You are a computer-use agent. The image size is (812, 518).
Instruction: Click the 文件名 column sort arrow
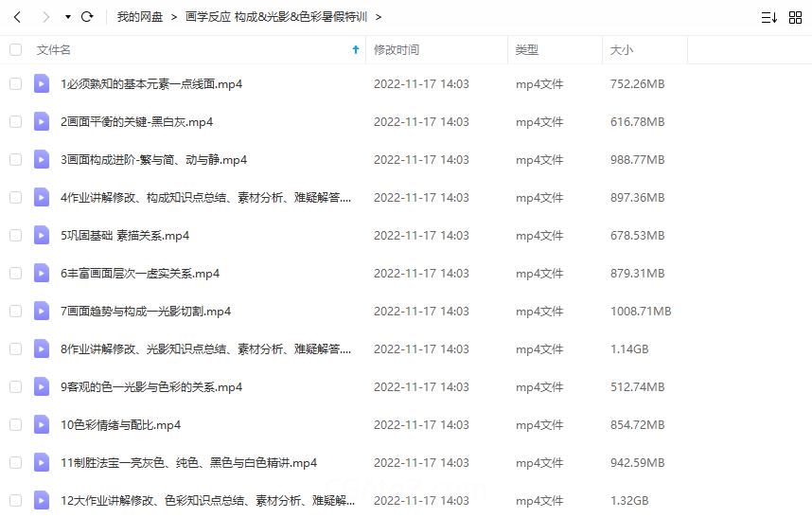[356, 49]
